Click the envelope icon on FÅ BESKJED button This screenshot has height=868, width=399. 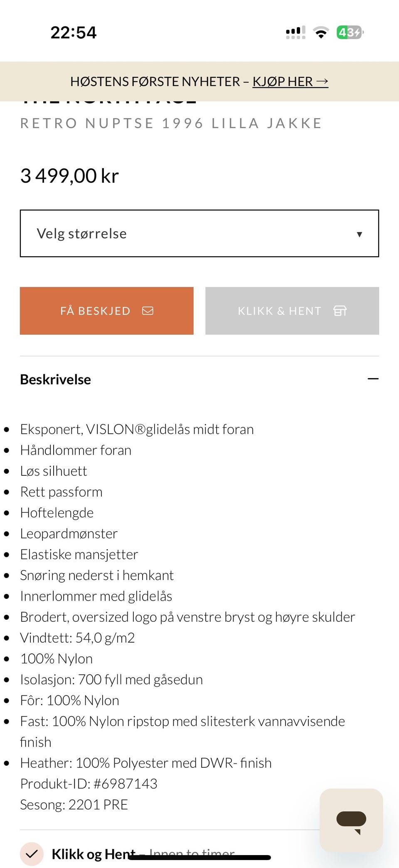(148, 310)
